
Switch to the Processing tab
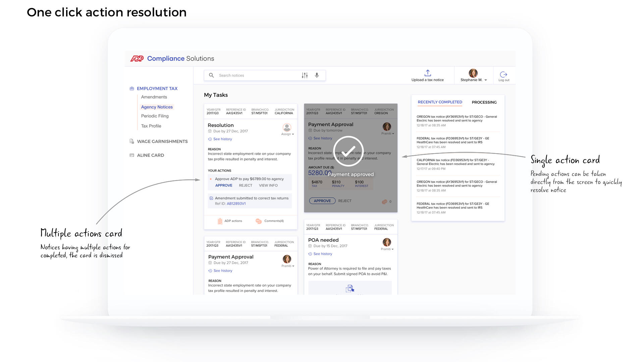coord(484,102)
